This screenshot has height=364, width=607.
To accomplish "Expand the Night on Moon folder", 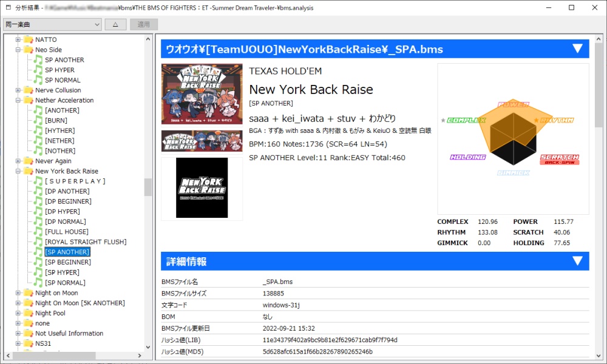I will click(x=18, y=293).
